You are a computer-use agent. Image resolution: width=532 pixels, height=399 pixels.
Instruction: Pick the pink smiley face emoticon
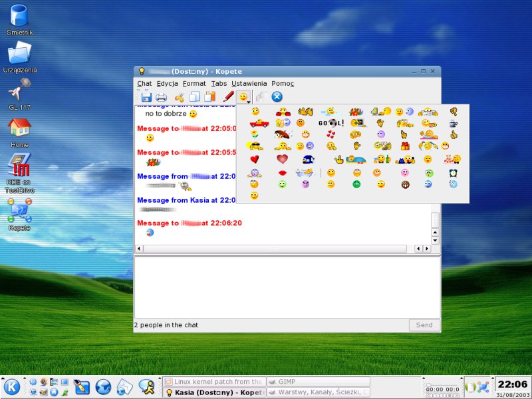[x=405, y=173]
